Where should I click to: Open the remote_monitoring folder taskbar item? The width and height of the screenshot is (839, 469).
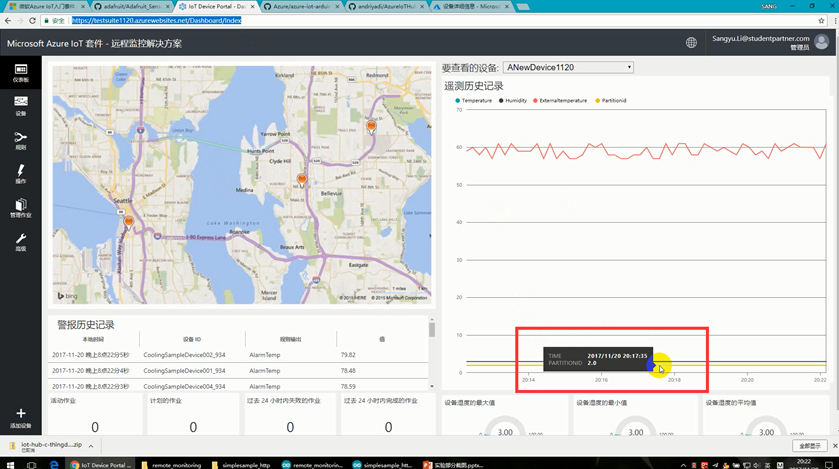171,465
